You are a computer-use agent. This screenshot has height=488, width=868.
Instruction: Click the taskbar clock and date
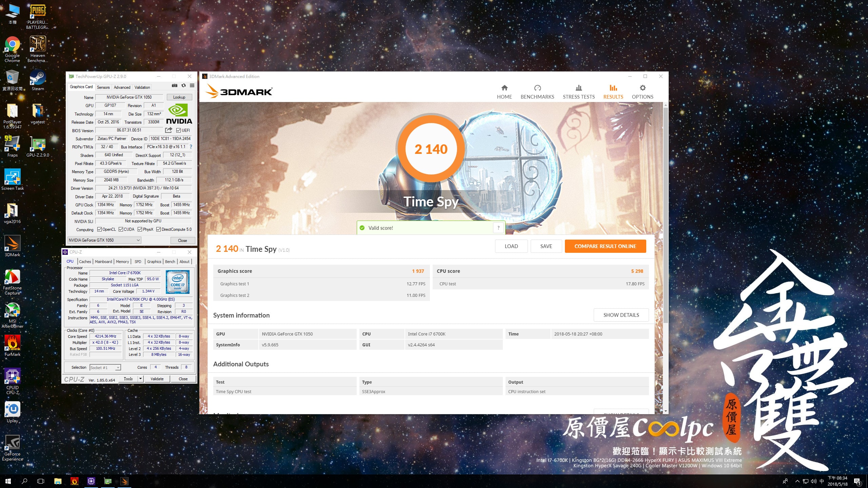click(x=837, y=481)
